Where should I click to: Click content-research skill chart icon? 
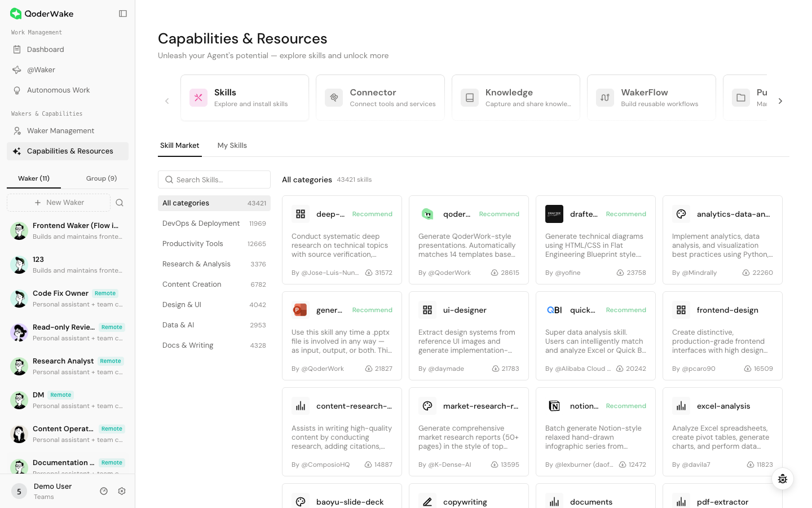tap(301, 406)
